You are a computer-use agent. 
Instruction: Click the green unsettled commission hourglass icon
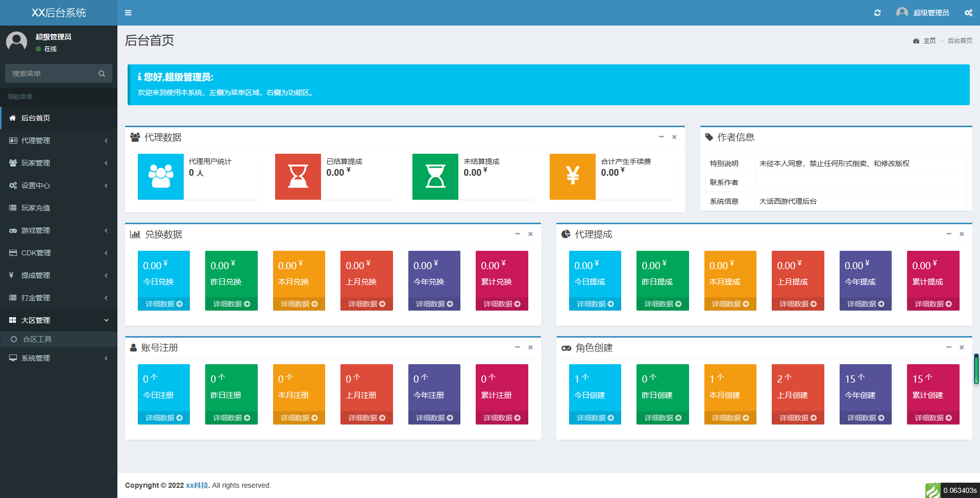435,177
